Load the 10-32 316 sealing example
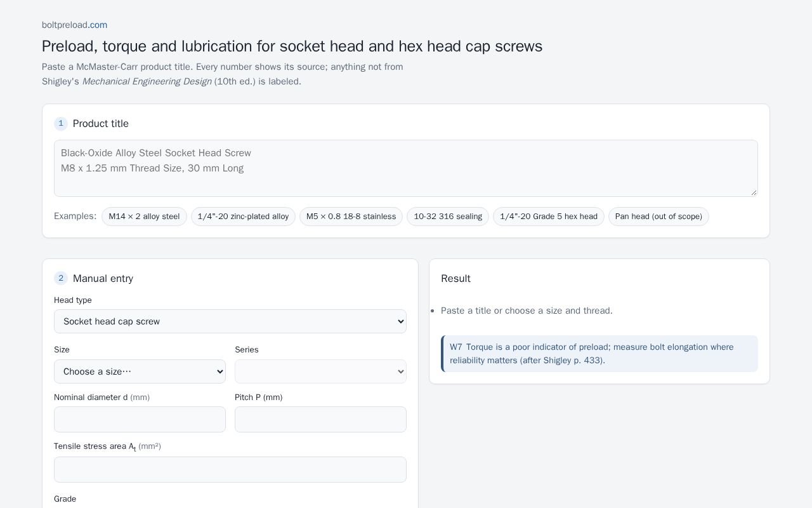Viewport: 812px width, 508px height. (448, 217)
